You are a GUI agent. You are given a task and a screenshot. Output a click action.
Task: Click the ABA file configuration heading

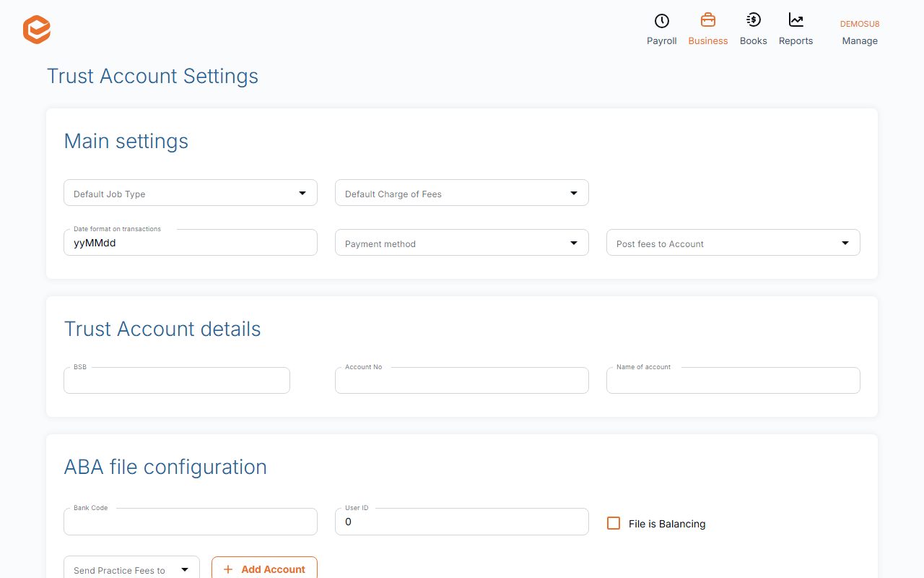pyautogui.click(x=165, y=467)
